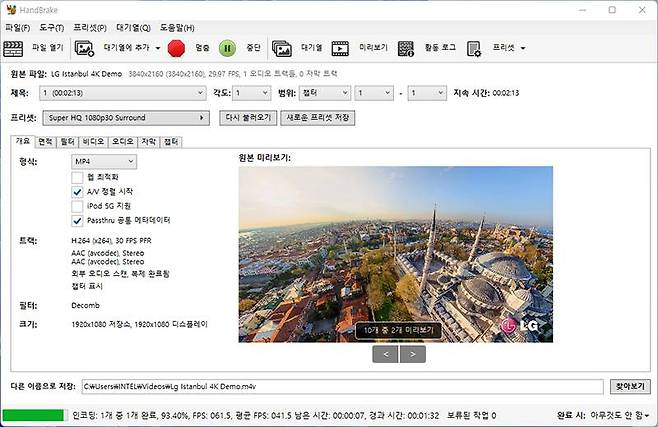Enable the iPod 5G 지원 checkbox
The height and width of the screenshot is (427, 658).
pyautogui.click(x=77, y=206)
